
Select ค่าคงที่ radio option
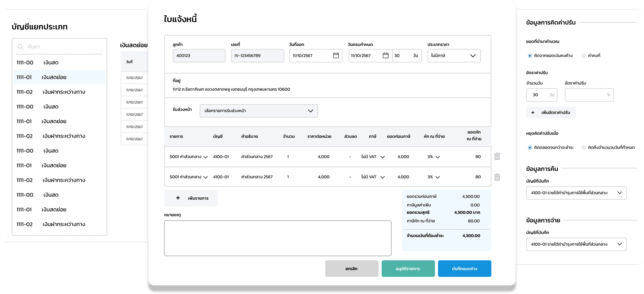[584, 56]
